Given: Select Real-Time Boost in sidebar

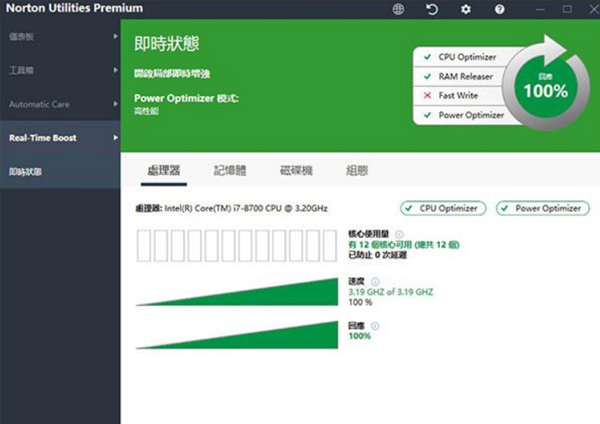Looking at the screenshot, I should (60, 138).
